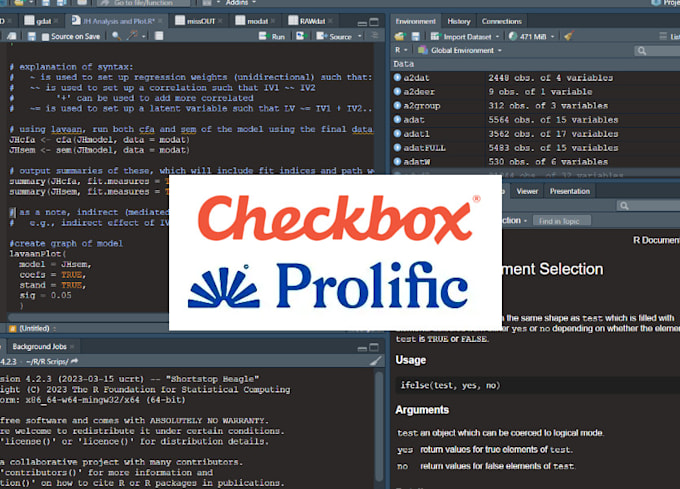Viewport: 680px width, 489px height.
Task: Close the JH Analysis and Plot.R tab
Action: (160, 21)
